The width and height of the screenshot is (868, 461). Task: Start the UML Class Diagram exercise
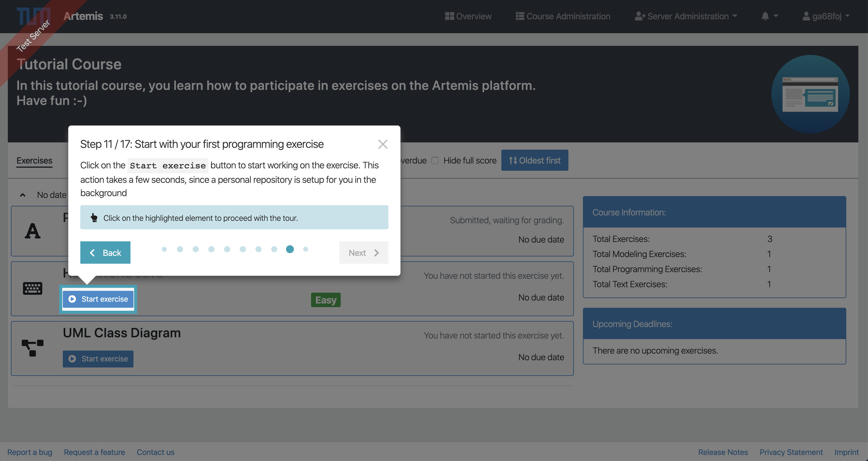pyautogui.click(x=98, y=359)
